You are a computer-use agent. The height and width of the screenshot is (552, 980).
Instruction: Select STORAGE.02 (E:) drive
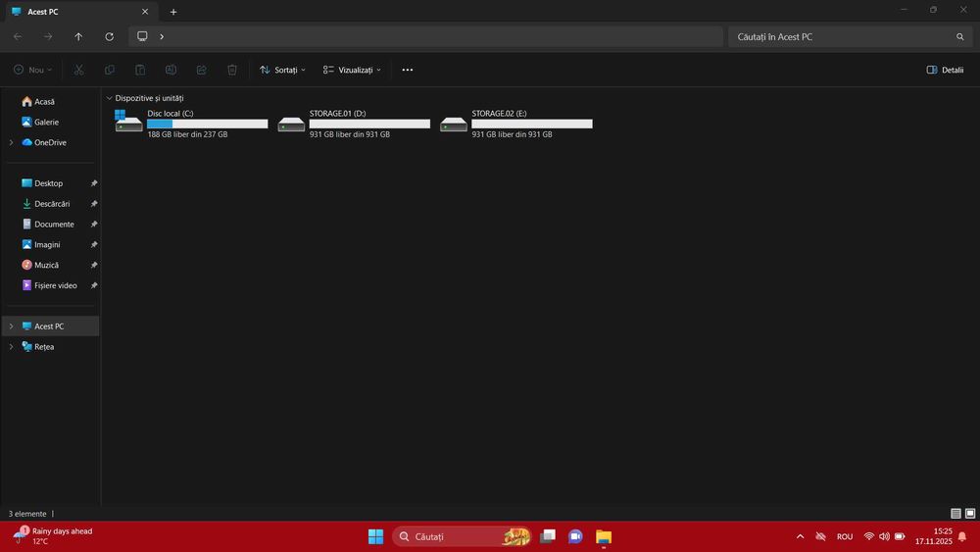pyautogui.click(x=516, y=124)
